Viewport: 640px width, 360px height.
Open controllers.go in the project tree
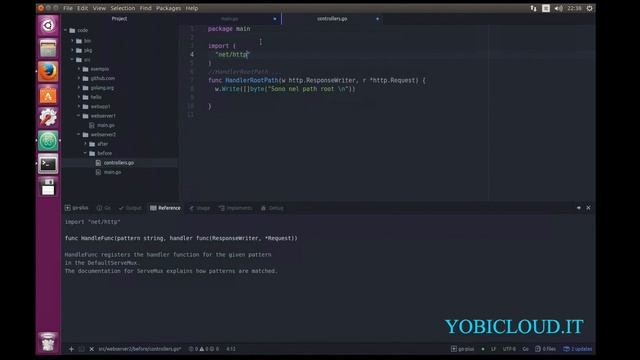120,163
